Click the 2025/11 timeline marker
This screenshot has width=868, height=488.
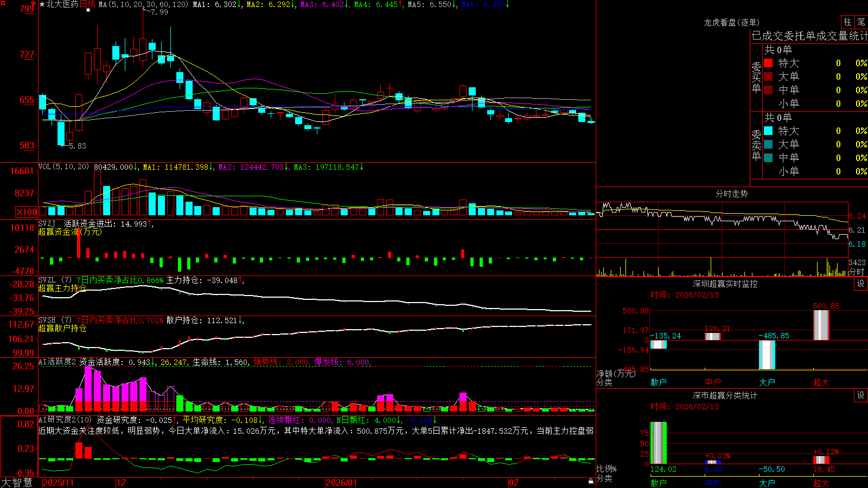[58, 483]
